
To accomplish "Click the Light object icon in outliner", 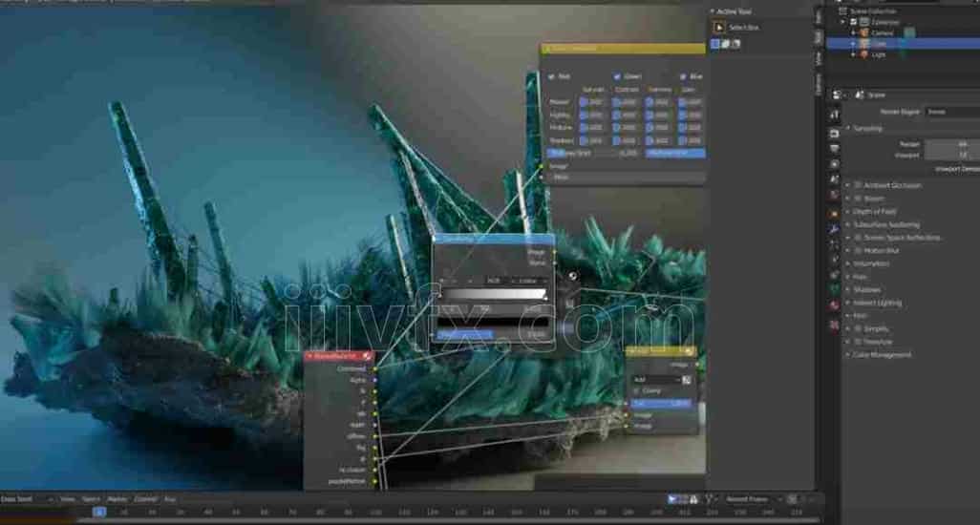I will tap(863, 54).
